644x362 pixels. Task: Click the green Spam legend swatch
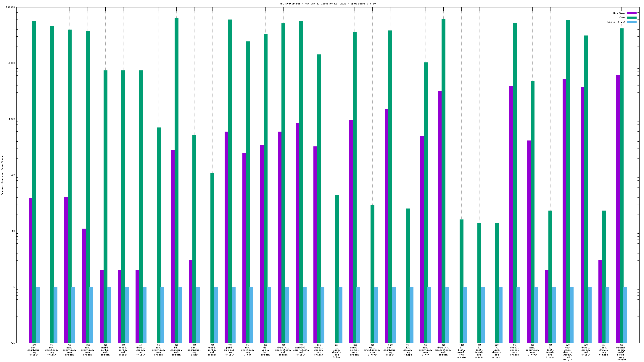pyautogui.click(x=632, y=17)
